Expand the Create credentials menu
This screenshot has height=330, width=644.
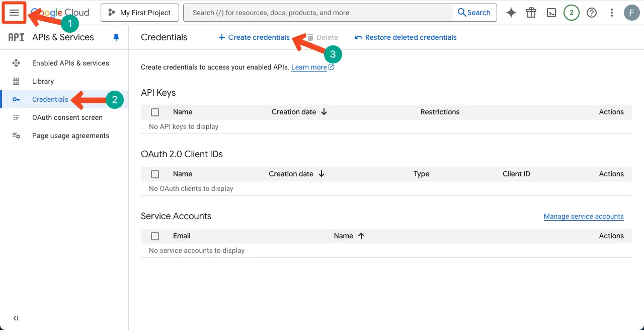[x=254, y=37]
